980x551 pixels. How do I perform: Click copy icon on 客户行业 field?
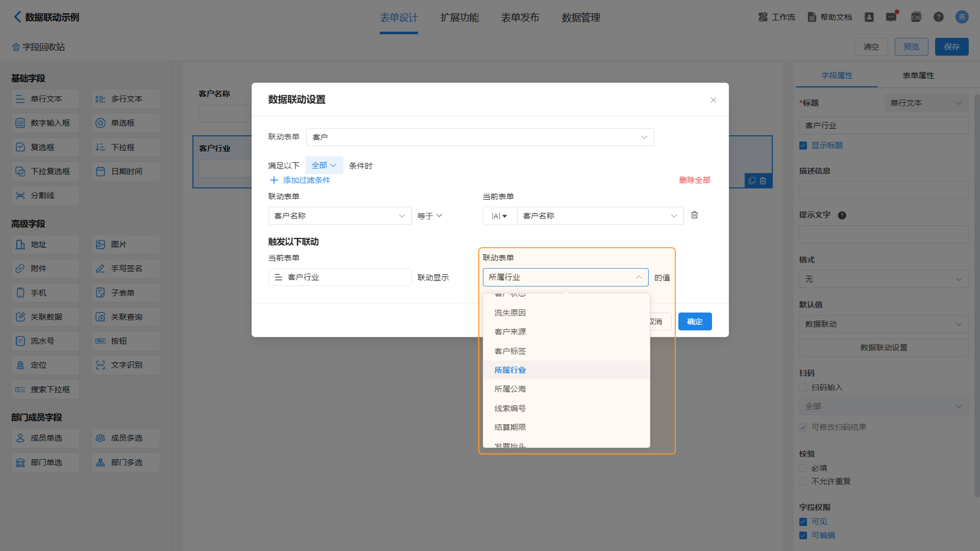(x=752, y=181)
